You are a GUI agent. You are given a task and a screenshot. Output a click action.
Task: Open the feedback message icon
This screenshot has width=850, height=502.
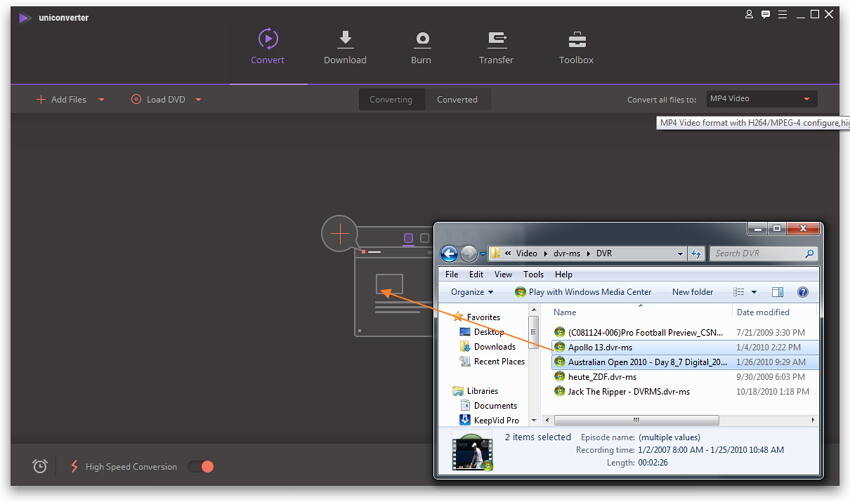765,15
